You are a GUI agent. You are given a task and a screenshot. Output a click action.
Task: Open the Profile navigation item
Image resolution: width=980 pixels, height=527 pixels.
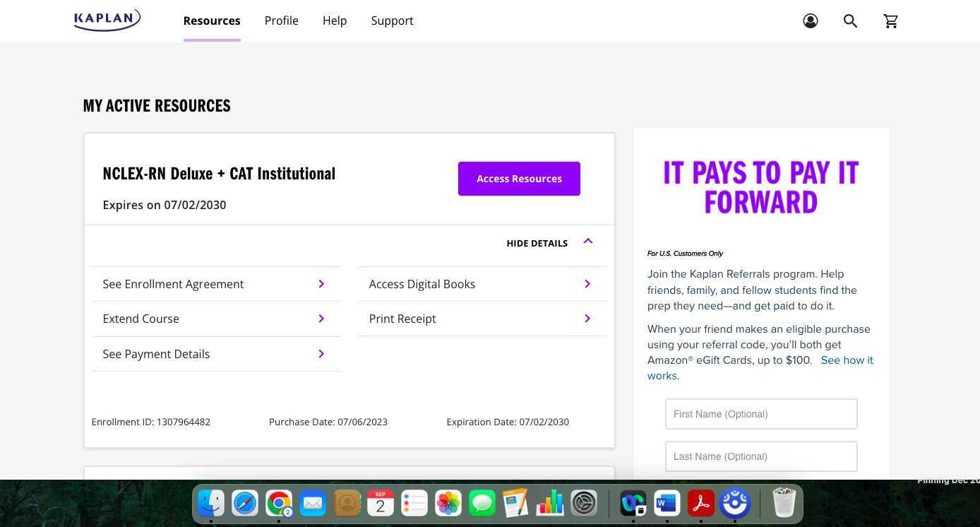tap(281, 20)
